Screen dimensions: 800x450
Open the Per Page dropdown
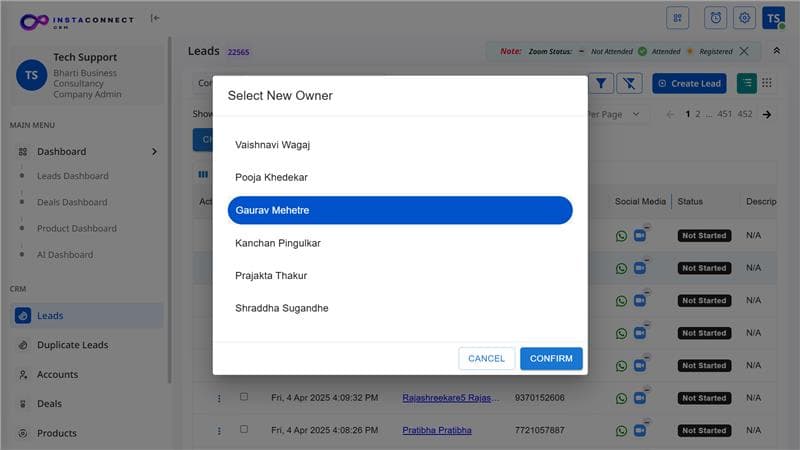(617, 114)
